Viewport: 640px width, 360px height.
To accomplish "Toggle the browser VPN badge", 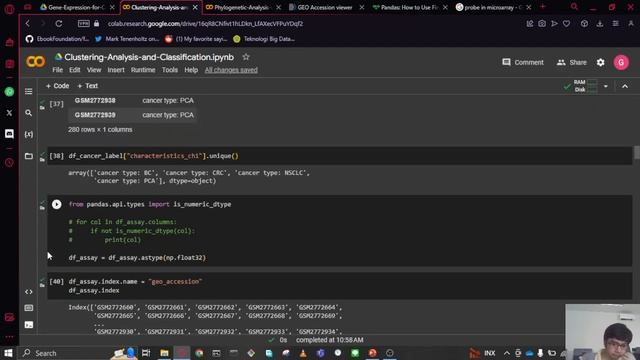I will [x=84, y=24].
